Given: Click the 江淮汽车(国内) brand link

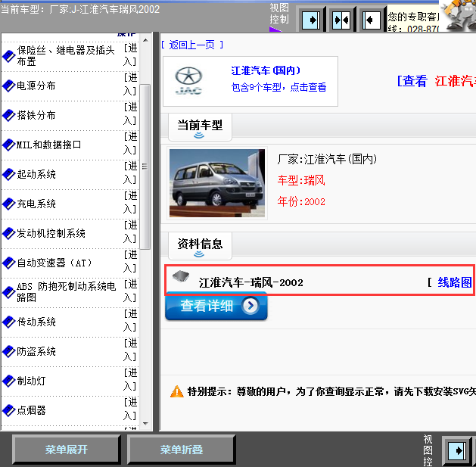Looking at the screenshot, I should coord(266,70).
